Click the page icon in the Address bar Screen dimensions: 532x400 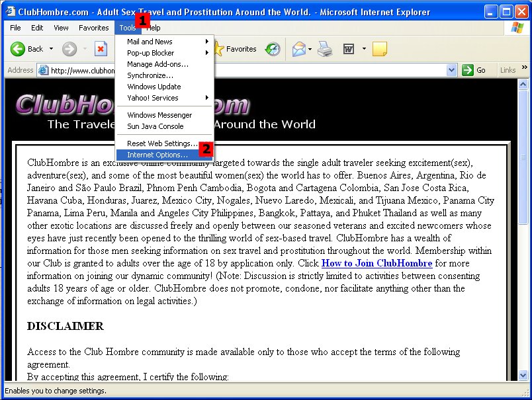click(43, 70)
